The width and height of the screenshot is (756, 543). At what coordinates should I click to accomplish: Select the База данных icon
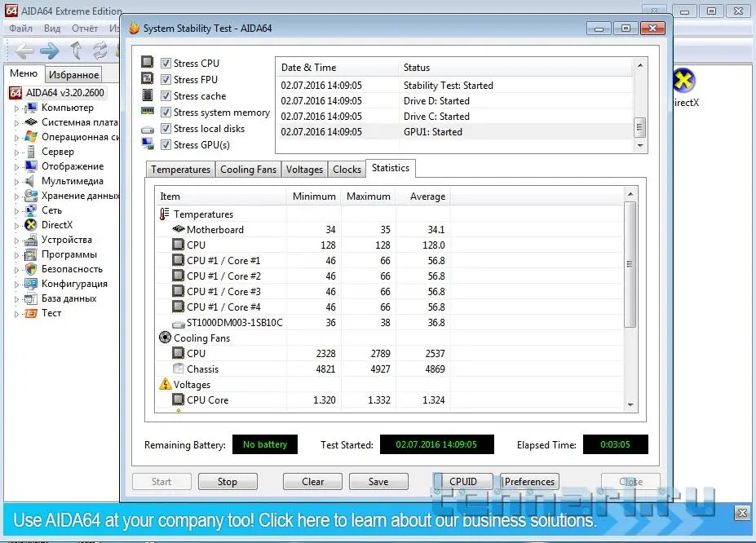(x=31, y=298)
